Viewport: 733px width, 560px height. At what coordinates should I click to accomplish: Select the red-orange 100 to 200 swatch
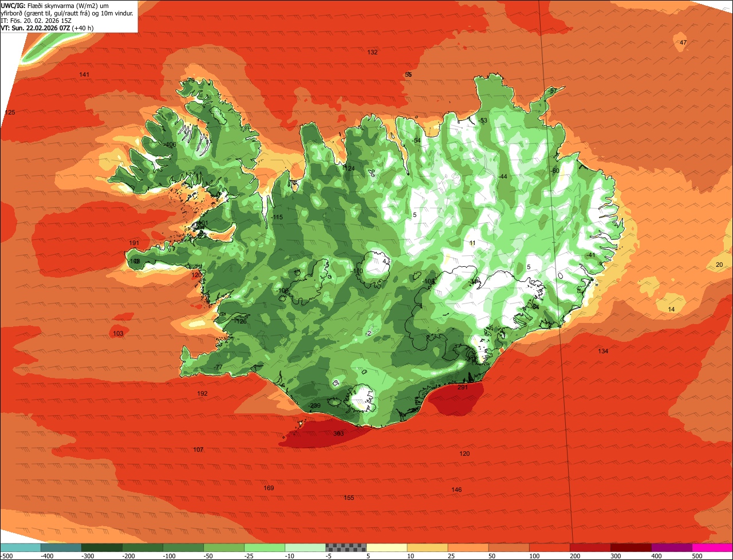[x=549, y=547]
